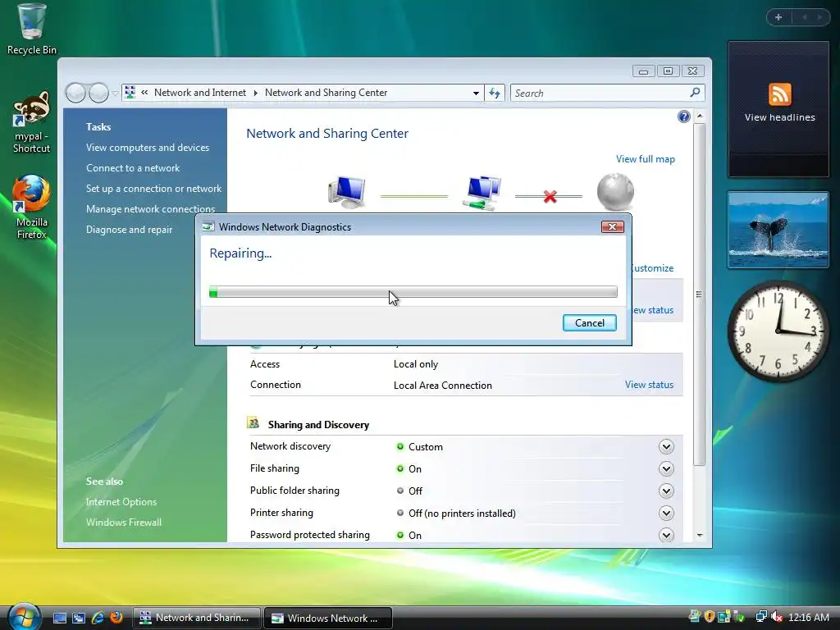
Task: Click this computer icon in network map
Action: coord(347,192)
